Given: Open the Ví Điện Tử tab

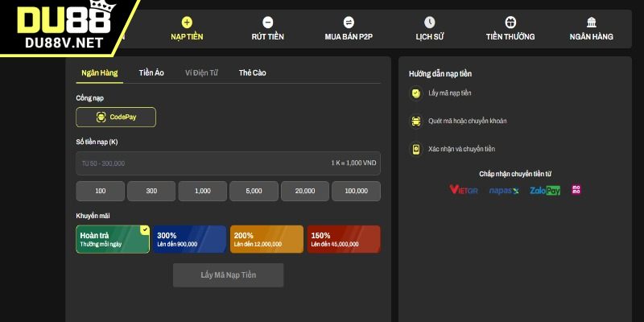Looking at the screenshot, I should [x=201, y=73].
